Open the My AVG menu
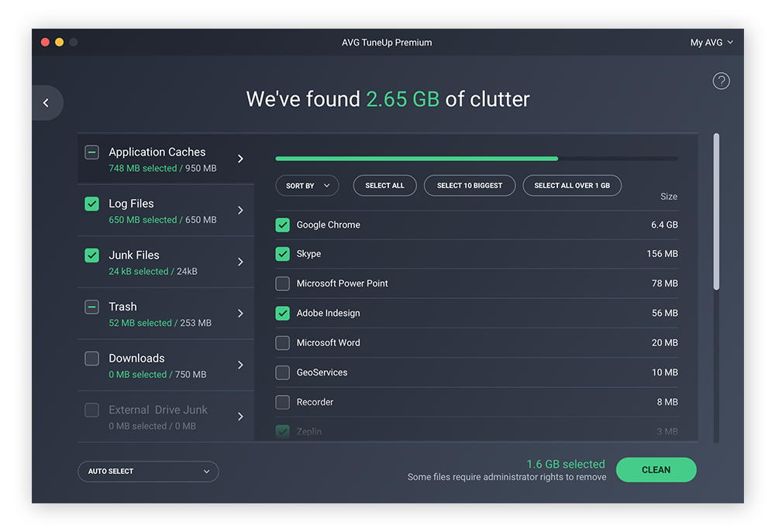The image size is (775, 532). pyautogui.click(x=711, y=43)
